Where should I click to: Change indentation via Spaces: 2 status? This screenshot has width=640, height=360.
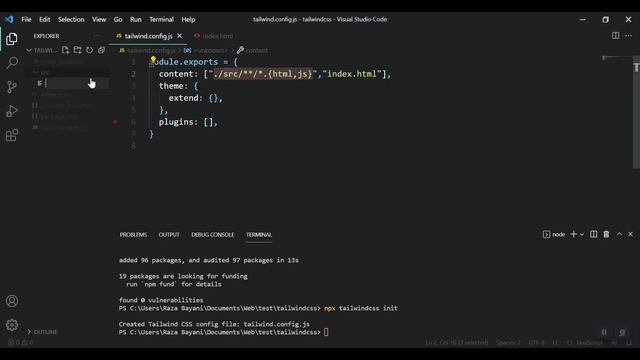pos(508,342)
